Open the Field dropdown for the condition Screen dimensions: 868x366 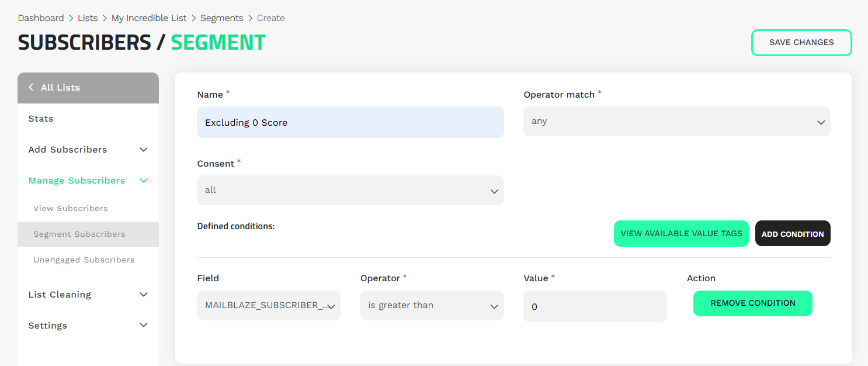268,306
